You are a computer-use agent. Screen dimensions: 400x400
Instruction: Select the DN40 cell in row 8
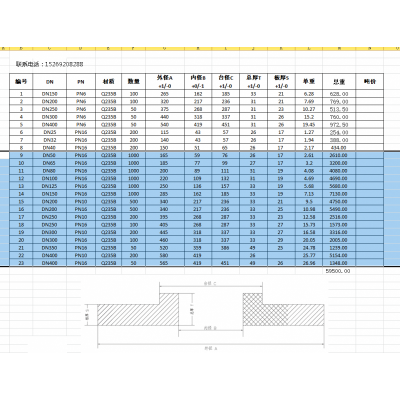(50, 148)
